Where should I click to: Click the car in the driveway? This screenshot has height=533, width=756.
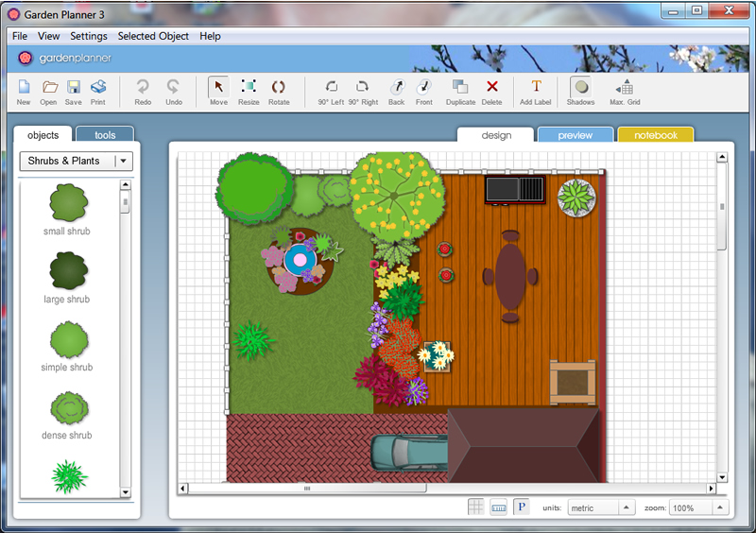(x=410, y=453)
